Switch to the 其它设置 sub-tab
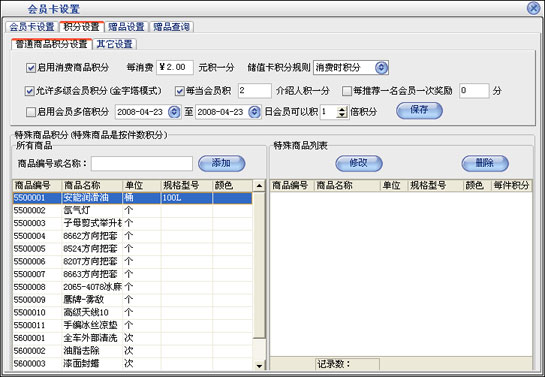 coord(114,44)
